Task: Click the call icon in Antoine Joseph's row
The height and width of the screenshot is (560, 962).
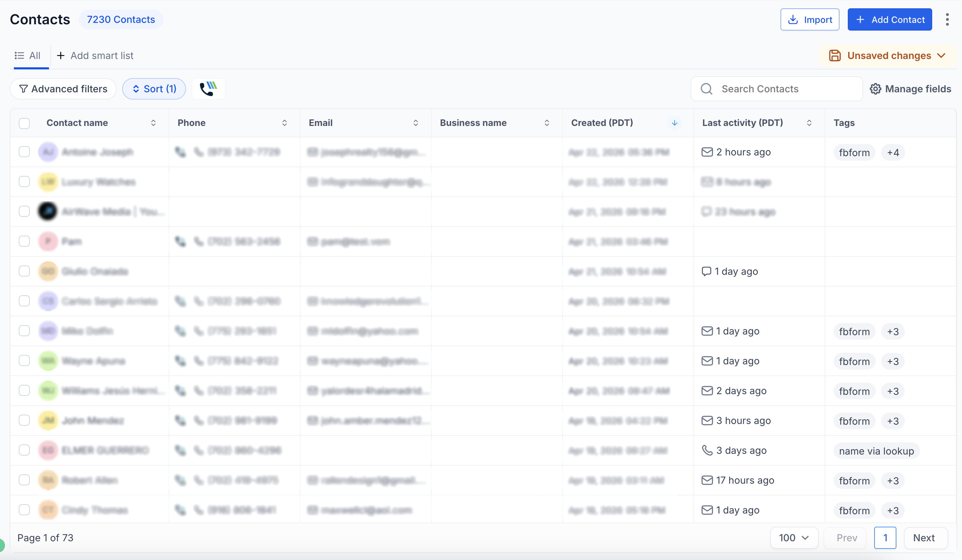Action: tap(180, 152)
